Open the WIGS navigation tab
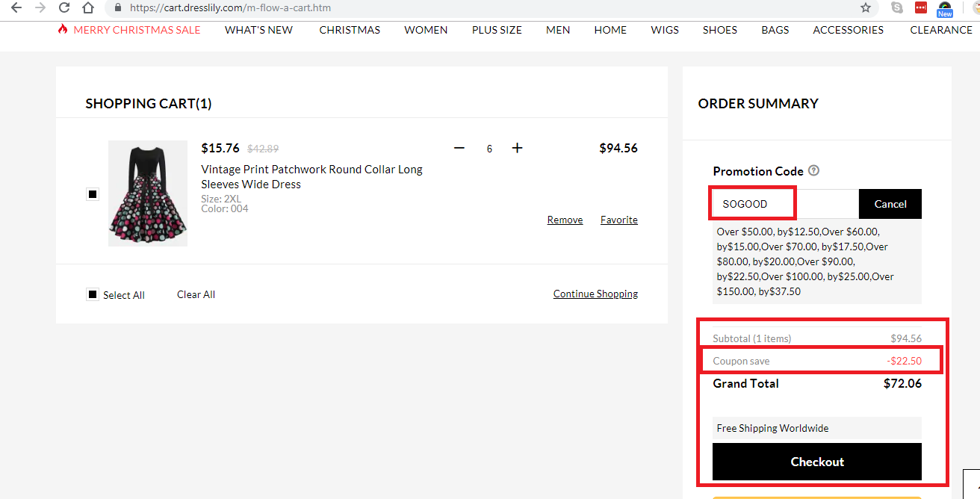Viewport: 980px width, 499px height. point(664,30)
